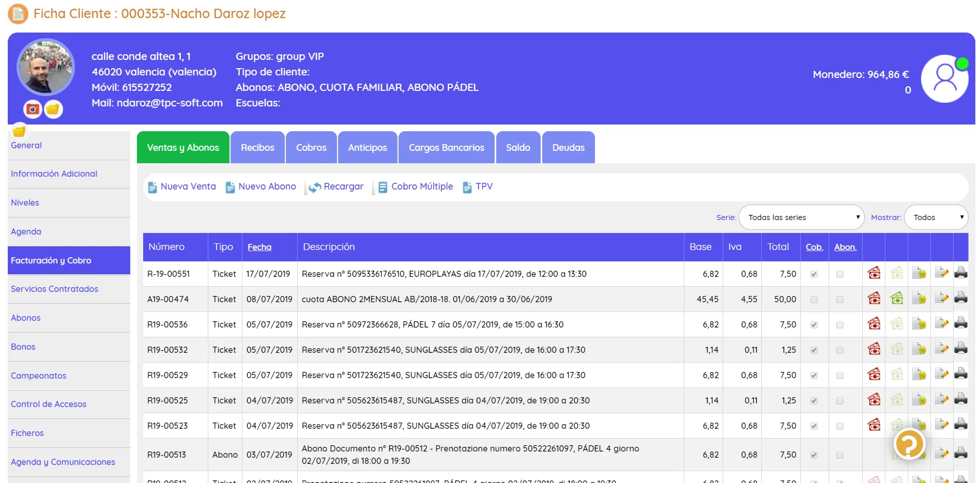
Task: Create a Nueva Venta
Action: click(182, 186)
